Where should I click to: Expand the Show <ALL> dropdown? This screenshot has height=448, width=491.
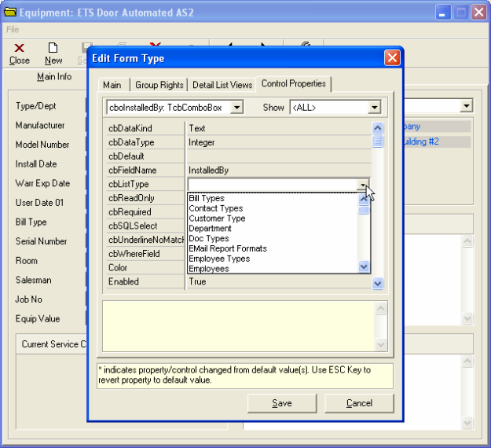click(374, 108)
